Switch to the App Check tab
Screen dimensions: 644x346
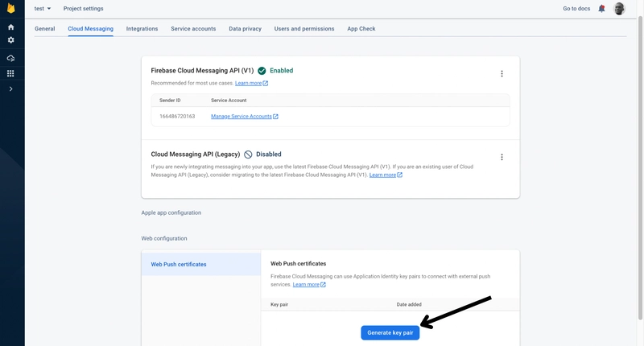pyautogui.click(x=361, y=29)
